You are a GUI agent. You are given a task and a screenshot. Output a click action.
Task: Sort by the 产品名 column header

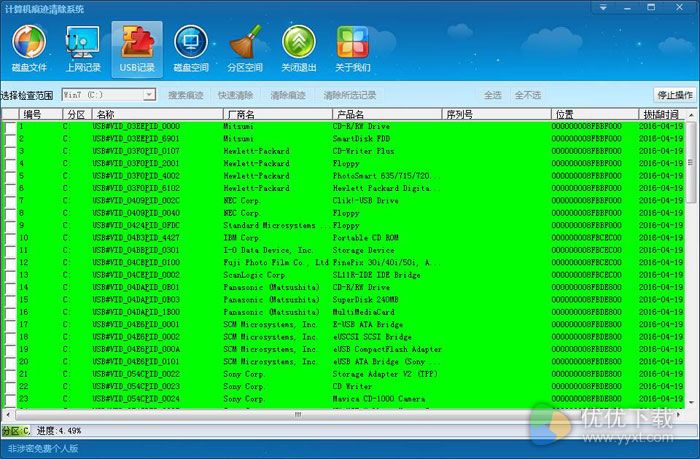(x=387, y=115)
